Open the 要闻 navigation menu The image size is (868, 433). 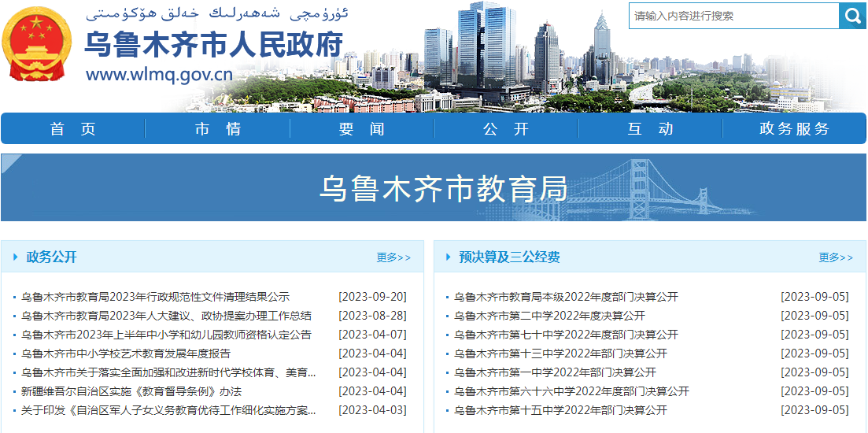tap(361, 128)
